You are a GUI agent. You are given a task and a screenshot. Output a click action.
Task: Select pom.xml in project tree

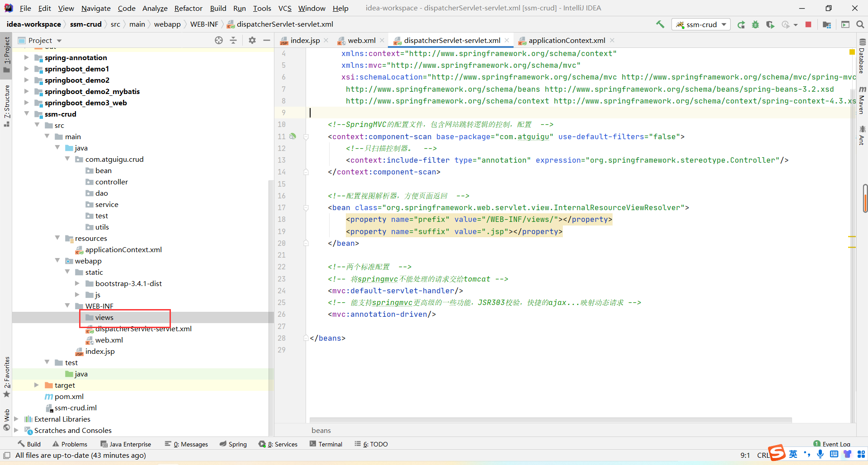point(69,396)
